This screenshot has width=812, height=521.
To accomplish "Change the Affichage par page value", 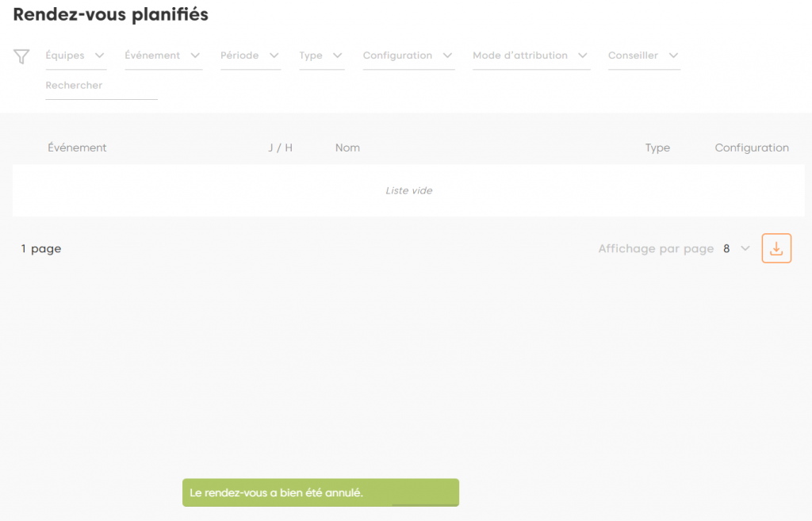I will pyautogui.click(x=735, y=249).
